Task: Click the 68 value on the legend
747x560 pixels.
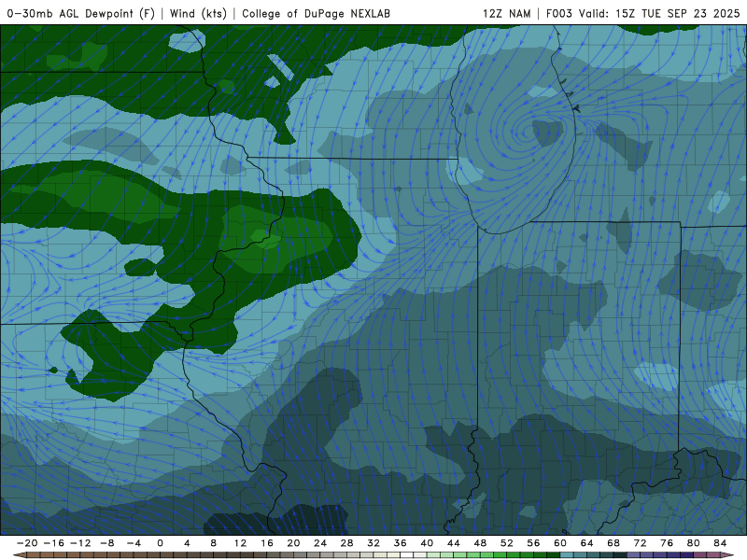Action: click(x=613, y=543)
